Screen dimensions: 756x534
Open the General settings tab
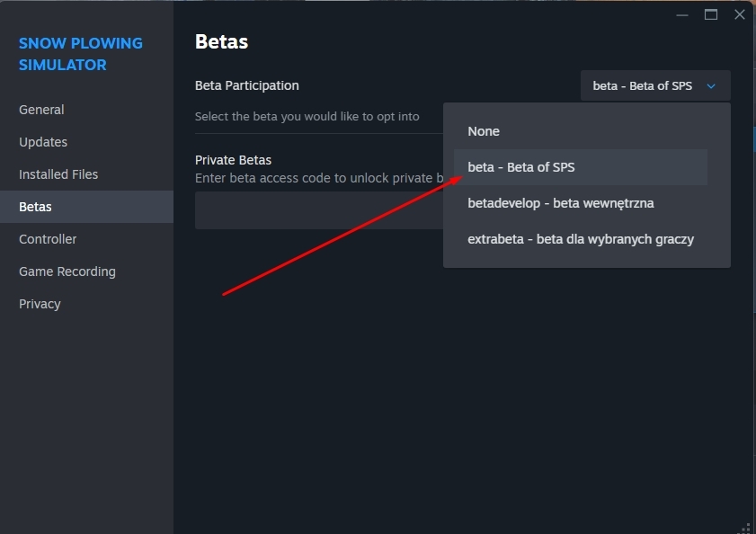(41, 110)
